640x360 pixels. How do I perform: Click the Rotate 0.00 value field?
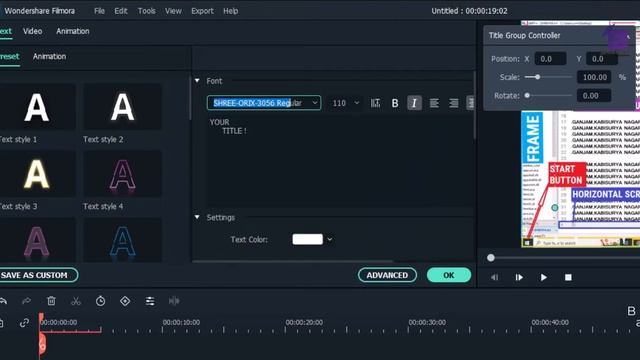point(594,96)
